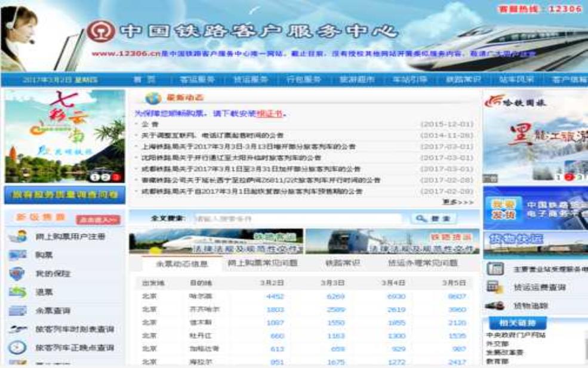Open 铁路常识 in navigation bar
Image resolution: width=588 pixels, height=368 pixels.
click(463, 79)
